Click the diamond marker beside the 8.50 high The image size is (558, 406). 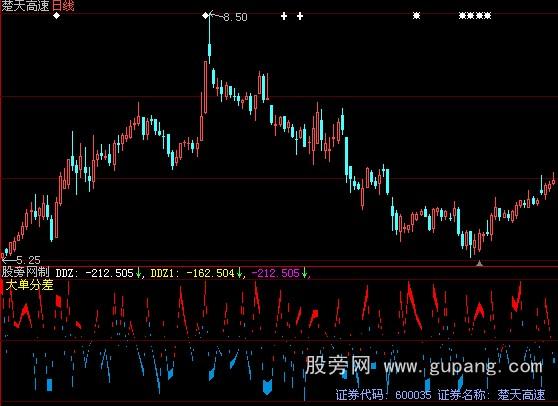[205, 16]
